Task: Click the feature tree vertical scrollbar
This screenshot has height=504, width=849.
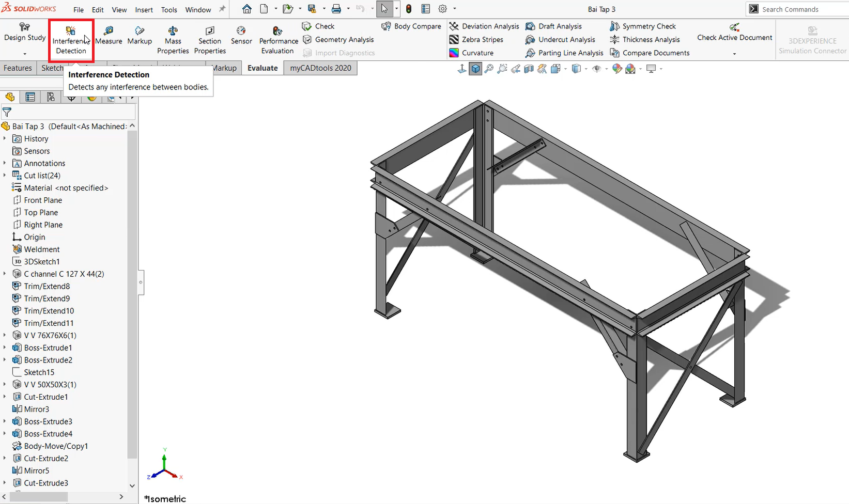Action: pyautogui.click(x=132, y=294)
